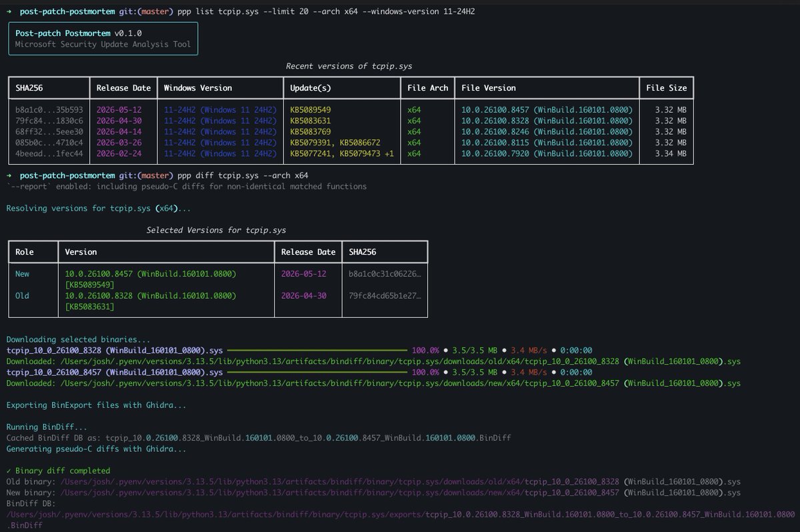Click 'Microsoft Security Update Analysis Tool' subtitle

[103, 44]
